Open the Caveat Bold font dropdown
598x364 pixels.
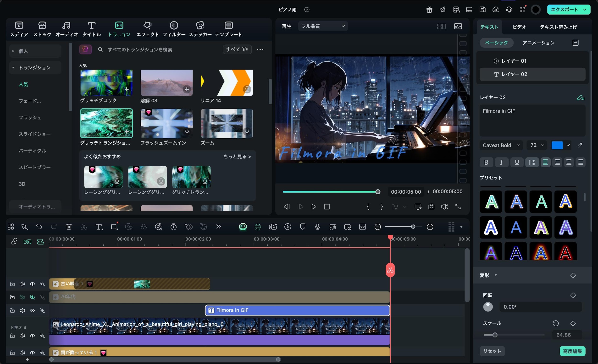(501, 145)
